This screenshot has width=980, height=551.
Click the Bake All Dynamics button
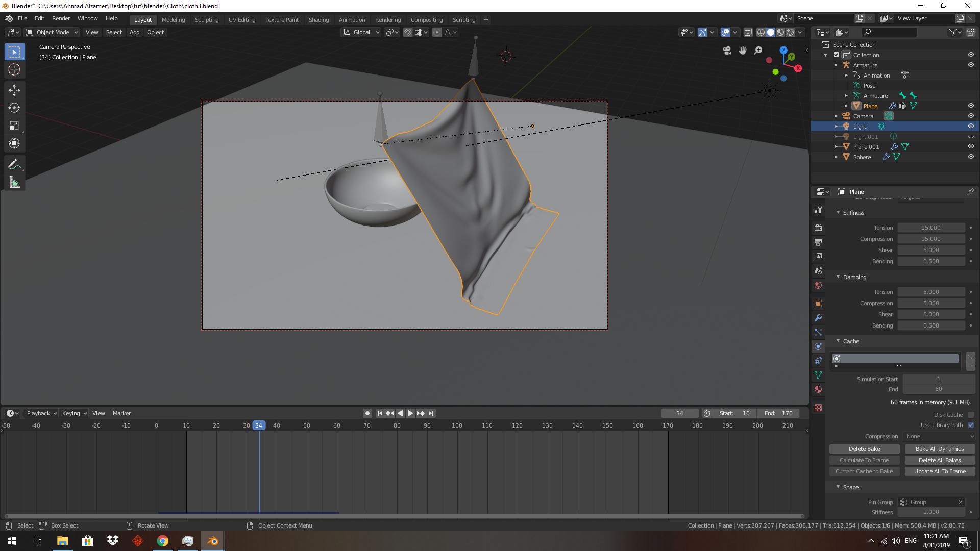tap(940, 449)
